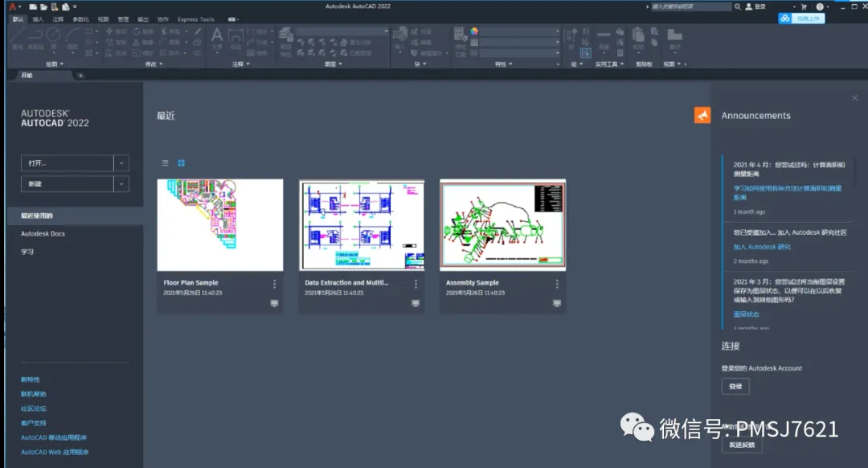Screen dimensions: 868x468
Task: Select the Copy tool in Modify panel
Action: [x=117, y=42]
